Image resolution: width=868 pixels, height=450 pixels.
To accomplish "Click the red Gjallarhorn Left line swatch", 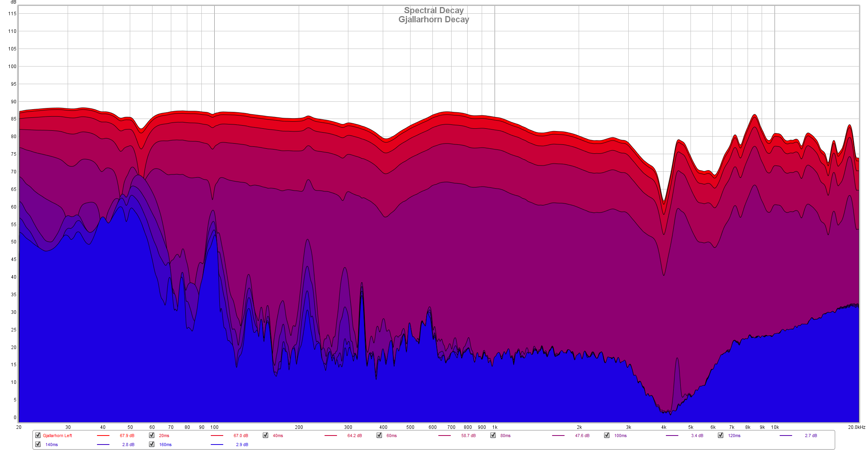I will (103, 436).
